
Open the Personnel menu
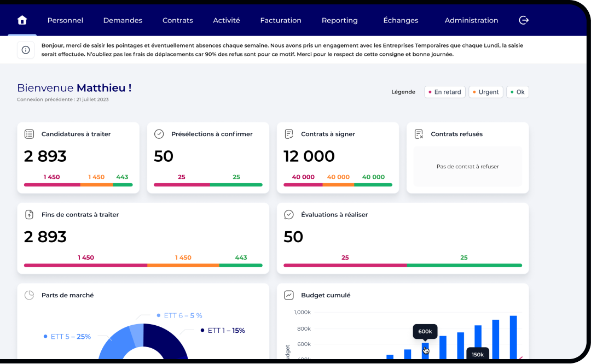click(x=65, y=20)
